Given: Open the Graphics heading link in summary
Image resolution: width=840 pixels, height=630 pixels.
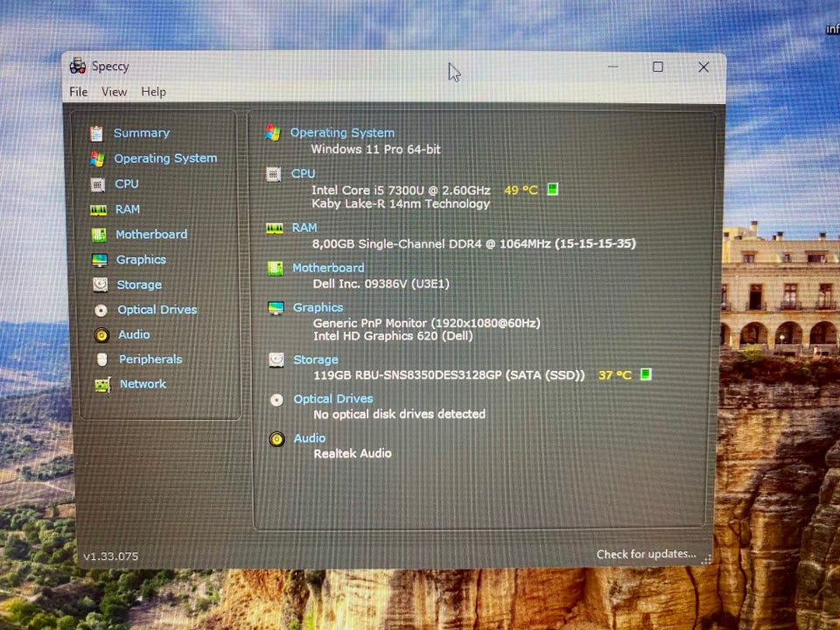Looking at the screenshot, I should pos(318,308).
